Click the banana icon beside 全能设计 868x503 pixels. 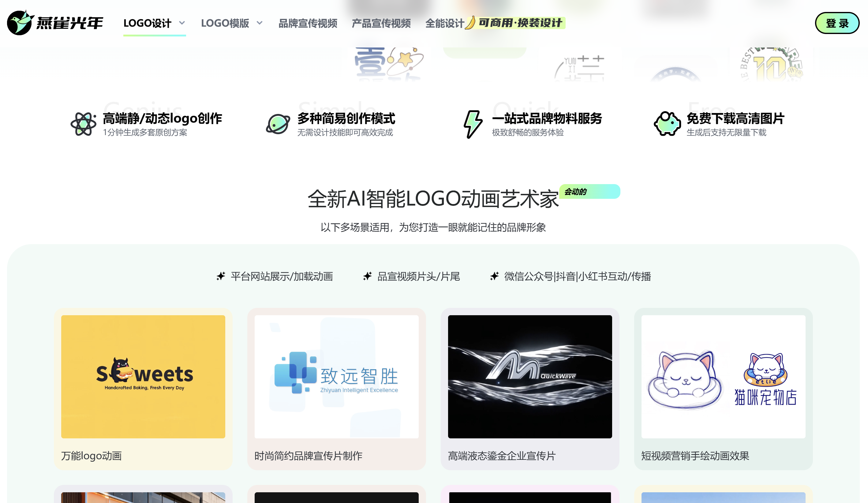(470, 23)
